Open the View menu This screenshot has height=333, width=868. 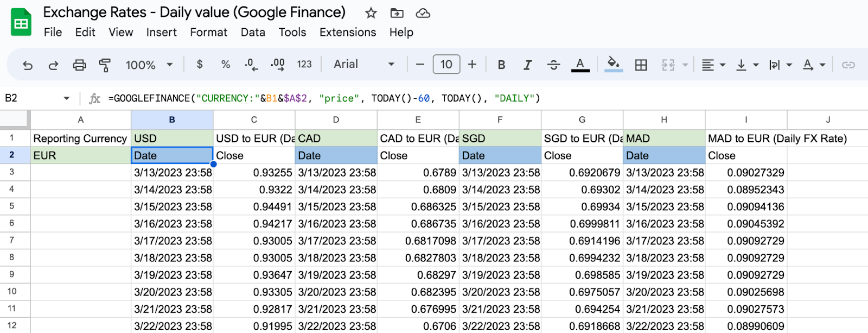(120, 33)
